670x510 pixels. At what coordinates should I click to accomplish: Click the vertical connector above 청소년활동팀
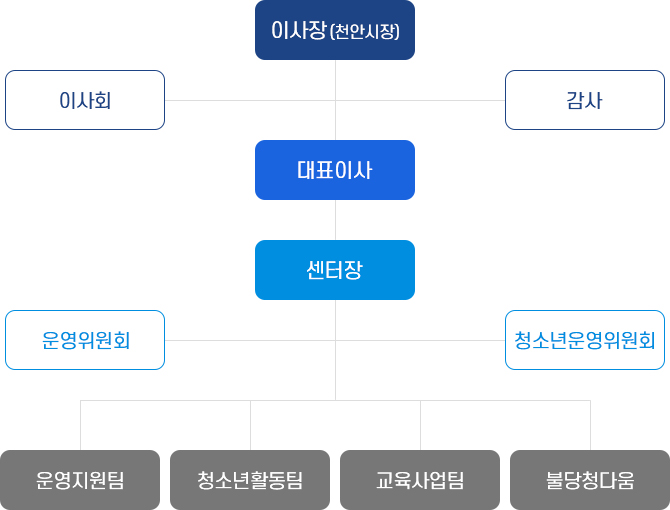250,425
